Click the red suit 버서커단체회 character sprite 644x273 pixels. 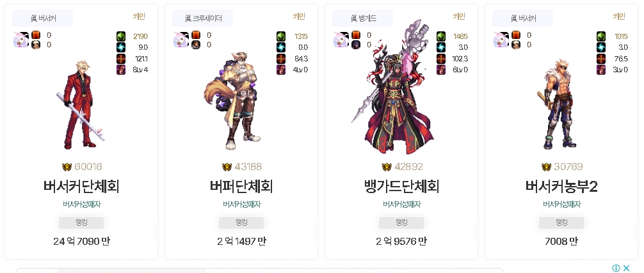80,105
